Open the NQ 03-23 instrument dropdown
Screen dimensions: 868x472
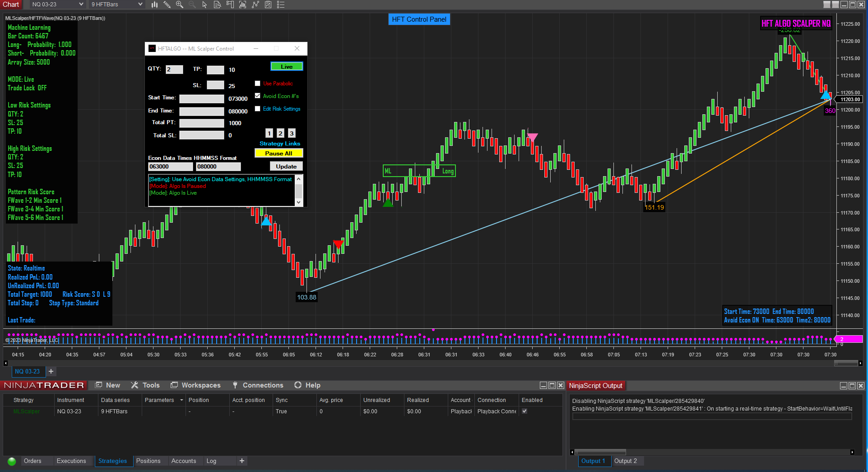coord(81,5)
